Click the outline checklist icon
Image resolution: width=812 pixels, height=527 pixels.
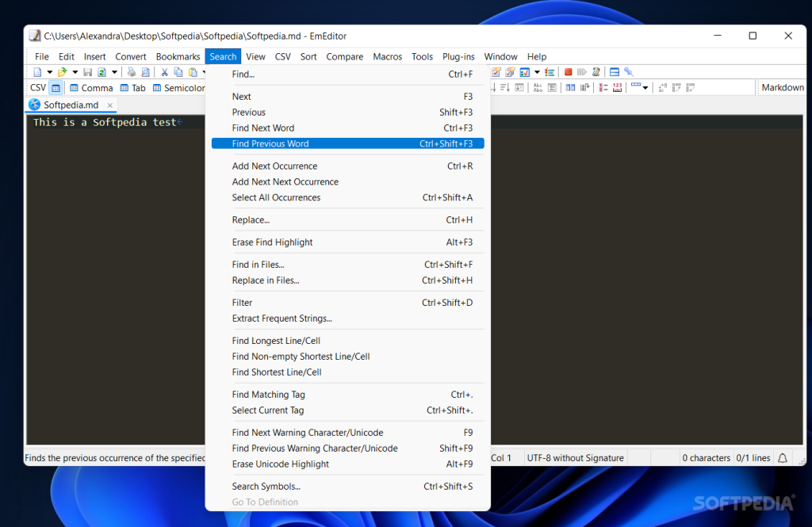pyautogui.click(x=550, y=72)
